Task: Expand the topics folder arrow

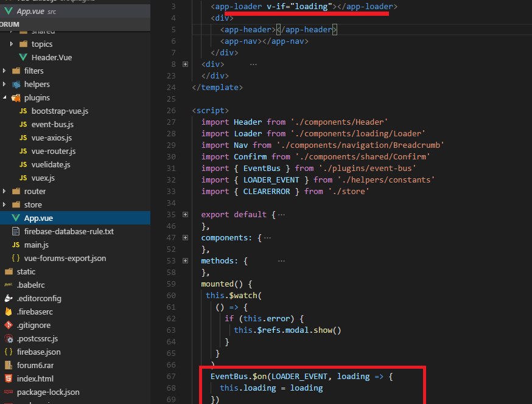Action: (12, 44)
